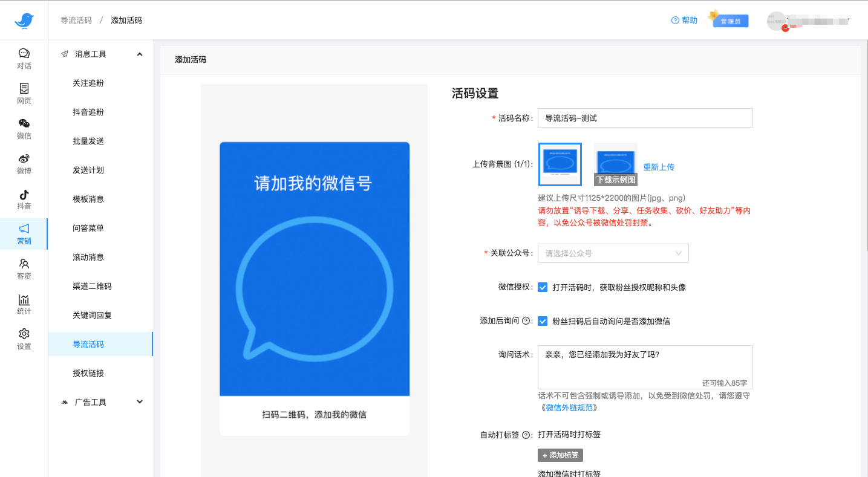Select the 网页 icon in sidebar
The image size is (868, 477).
(24, 94)
